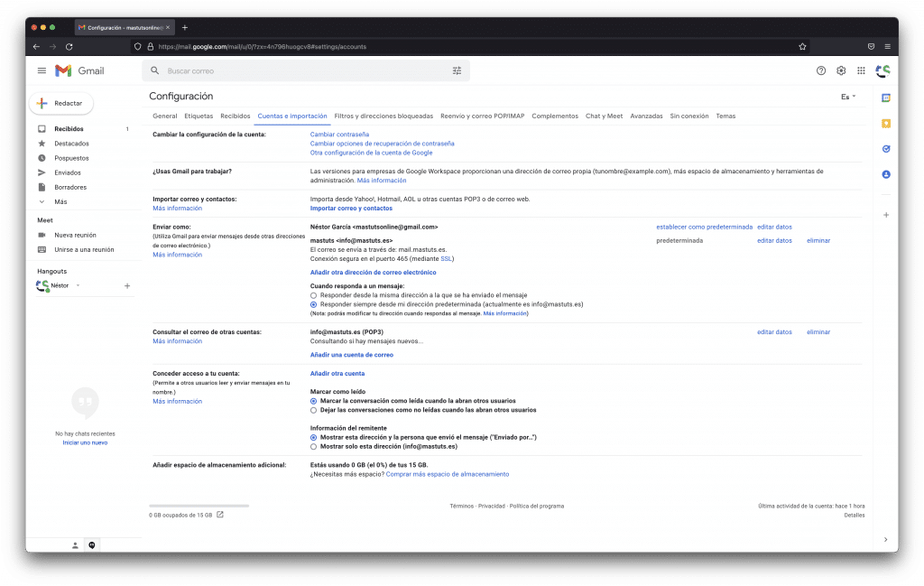Select 'Dejar las conversaciones como no leídas' option
The height and width of the screenshot is (586, 924).
(314, 410)
